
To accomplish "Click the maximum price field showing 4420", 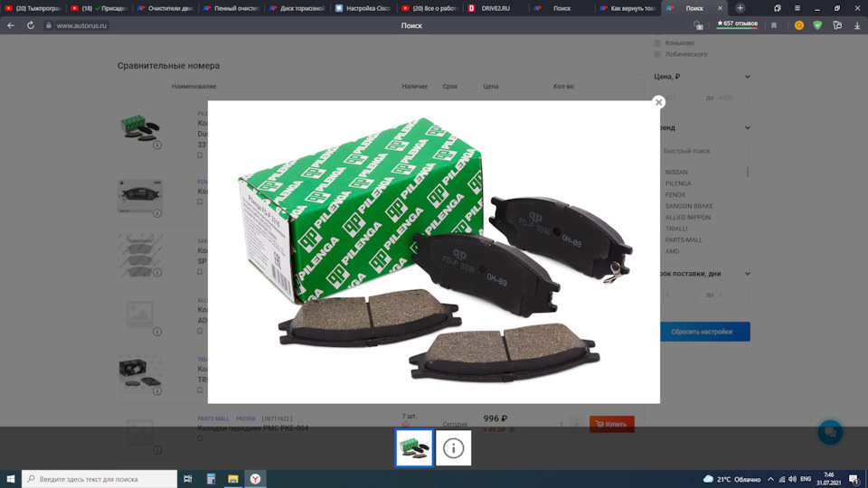I will [732, 98].
